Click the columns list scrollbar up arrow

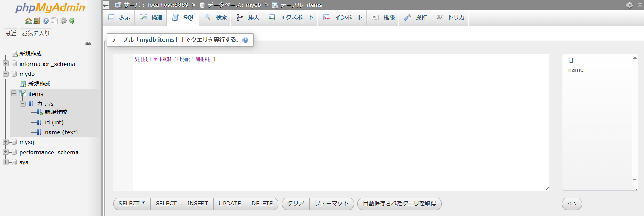(x=635, y=57)
